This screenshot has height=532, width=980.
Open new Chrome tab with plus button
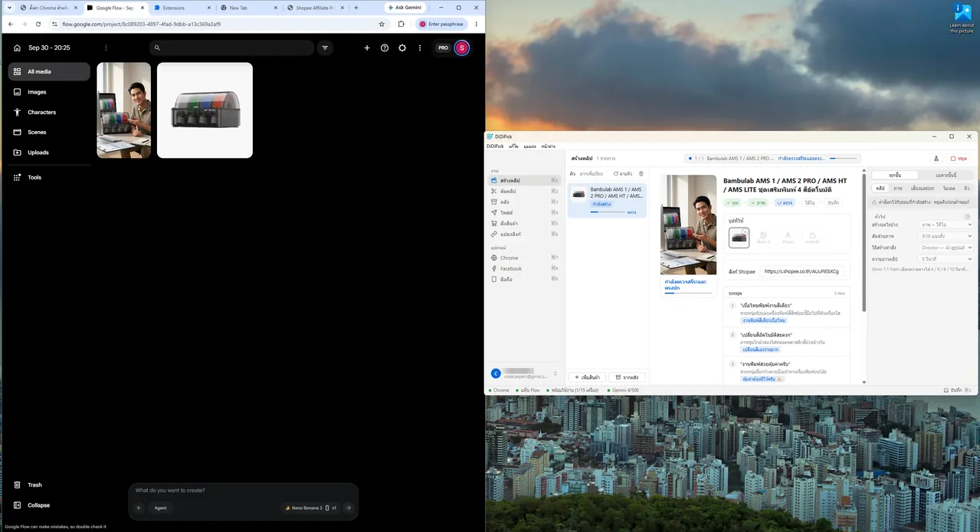pyautogui.click(x=356, y=8)
